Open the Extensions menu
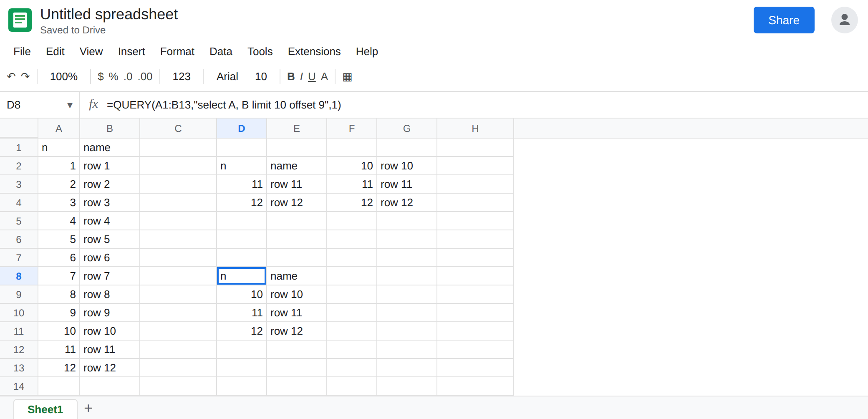Screen dimensions: 868x419 click(314, 51)
